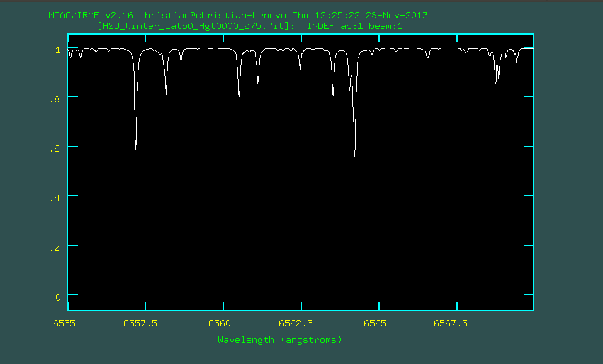603x364 pixels.
Task: Select the beam:1 label
Action: 385,26
